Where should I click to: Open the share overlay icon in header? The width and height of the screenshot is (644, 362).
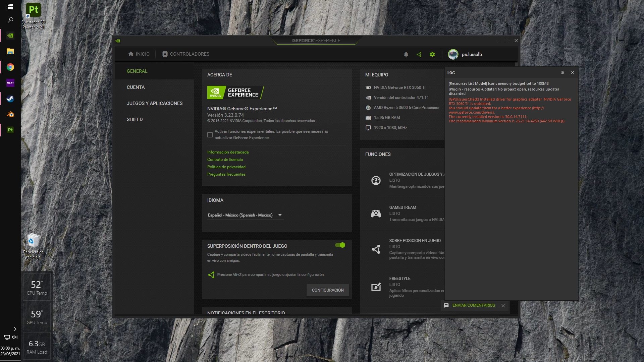(419, 54)
